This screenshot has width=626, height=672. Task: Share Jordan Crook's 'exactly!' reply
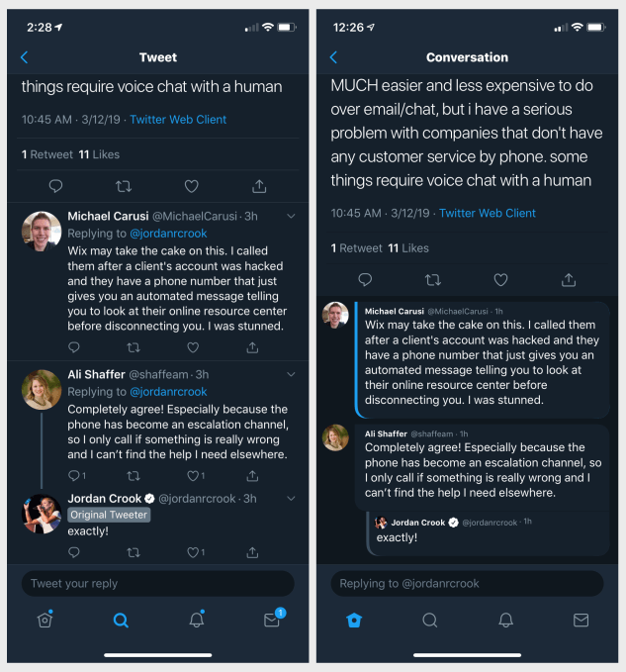coord(252,552)
